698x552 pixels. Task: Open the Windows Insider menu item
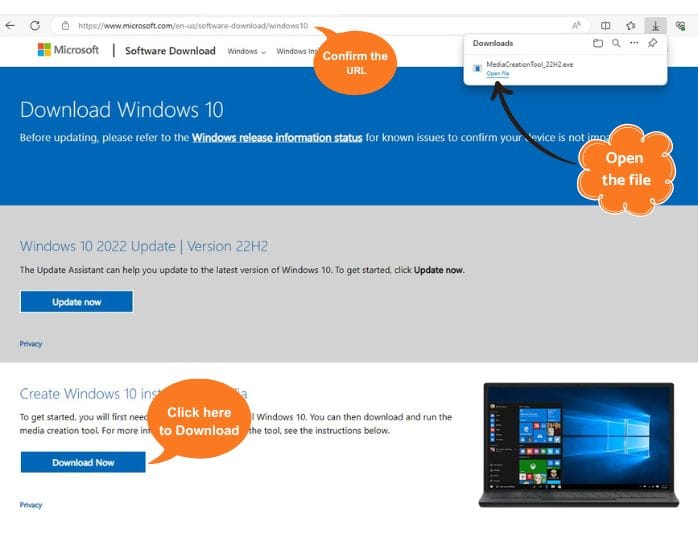[x=296, y=51]
